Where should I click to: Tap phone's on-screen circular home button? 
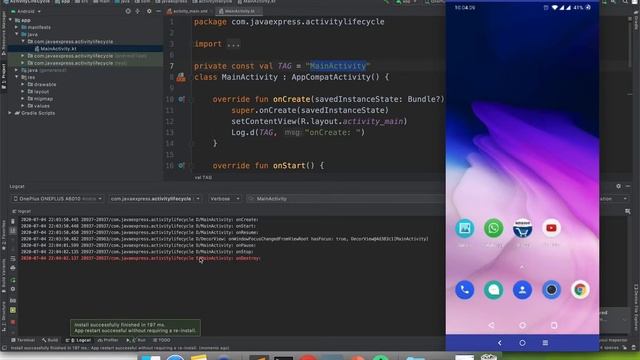coord(522,325)
